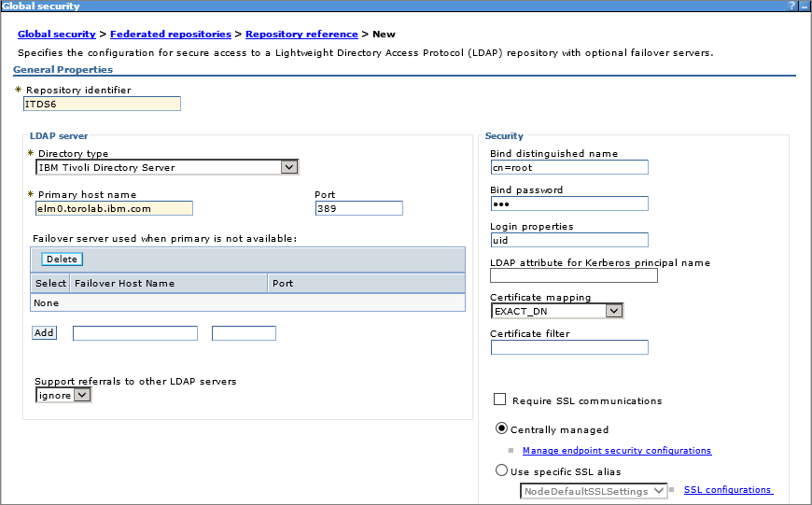Collapse the Global security panel

coord(804,6)
